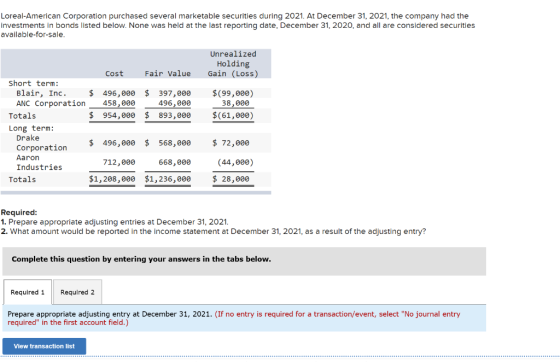Click the Drake Corporation row label
Screen dimensions: 560x362
click(41, 143)
